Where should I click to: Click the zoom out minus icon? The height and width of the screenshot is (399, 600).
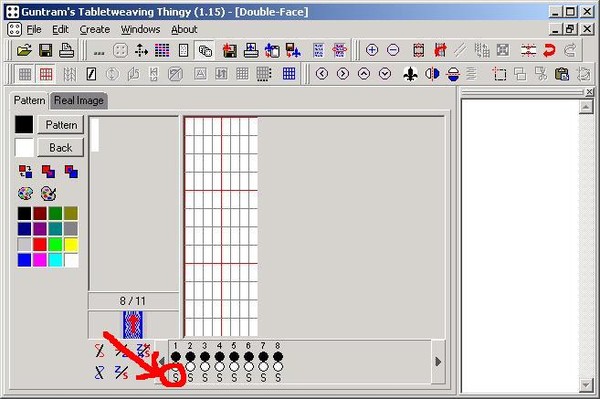click(x=393, y=50)
